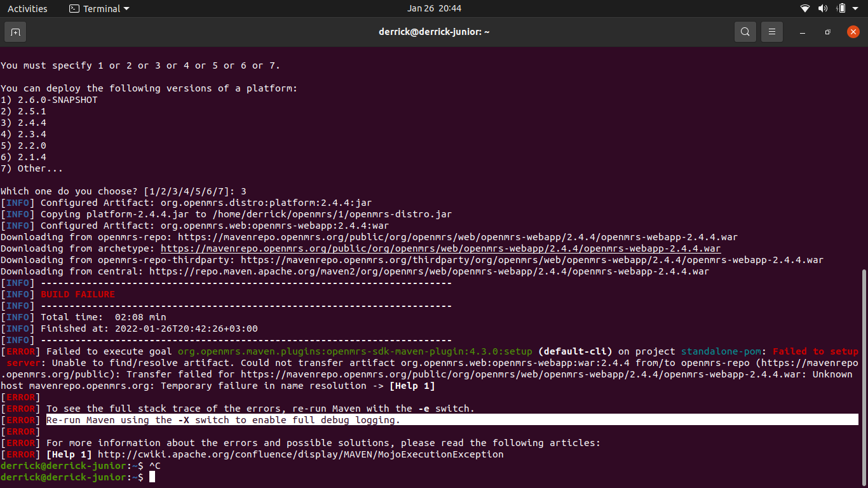
Task: Open the clock and calendar panel
Action: [434, 8]
